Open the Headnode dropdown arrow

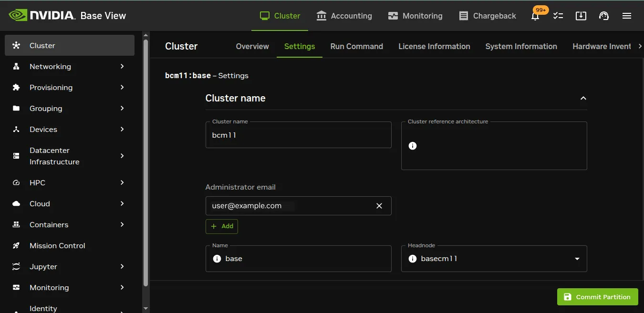[x=577, y=259]
